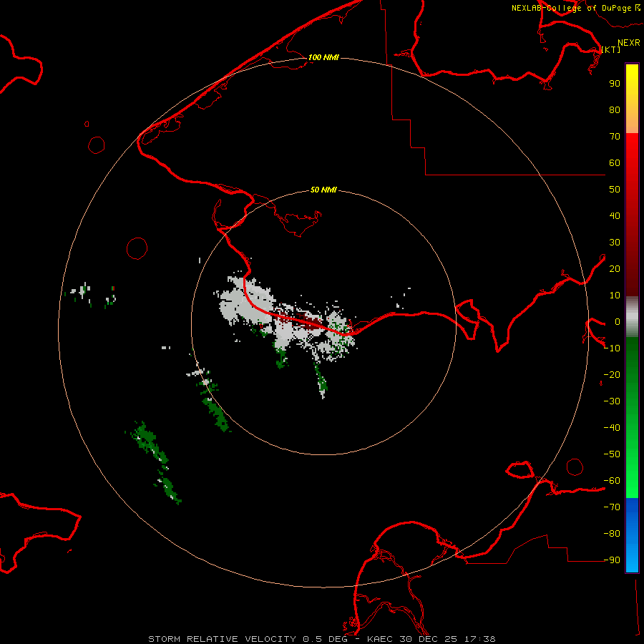Click the NEXR label in top right

[628, 43]
